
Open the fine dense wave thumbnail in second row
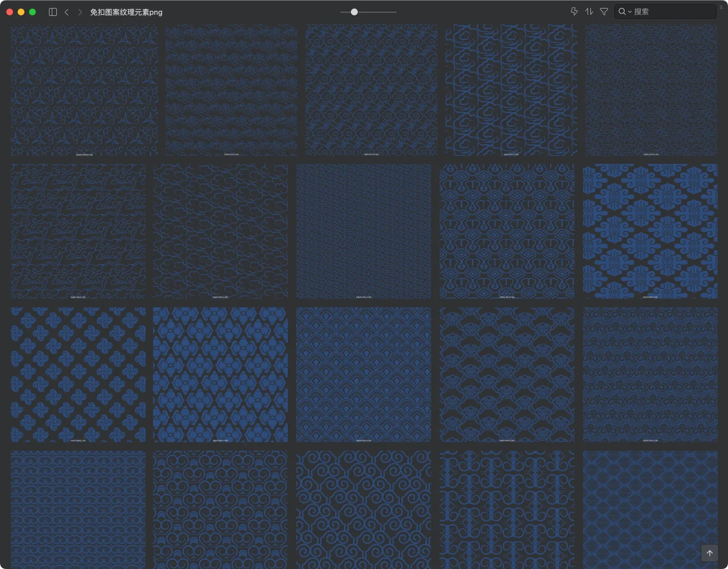click(x=363, y=231)
